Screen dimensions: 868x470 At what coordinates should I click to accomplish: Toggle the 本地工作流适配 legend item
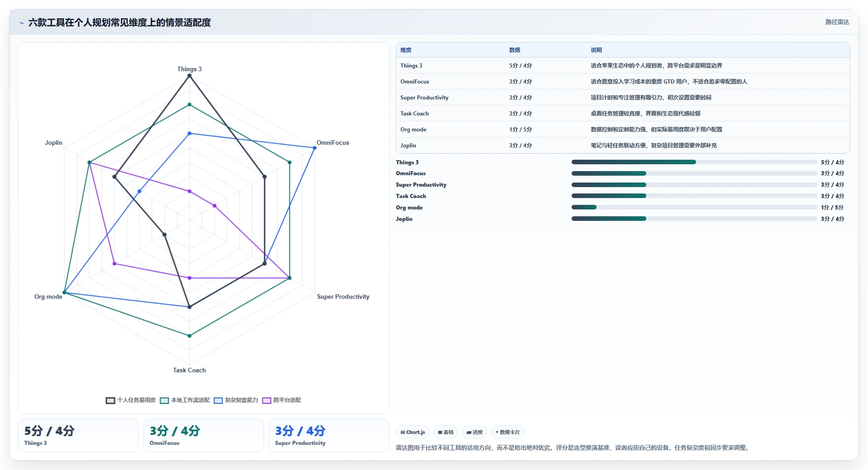tap(185, 400)
